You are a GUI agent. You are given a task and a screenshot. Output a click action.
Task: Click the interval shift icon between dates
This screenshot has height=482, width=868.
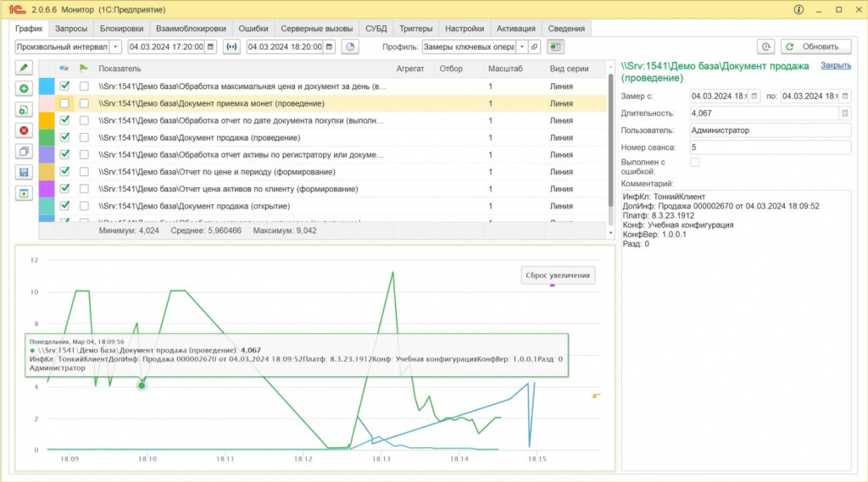point(231,47)
